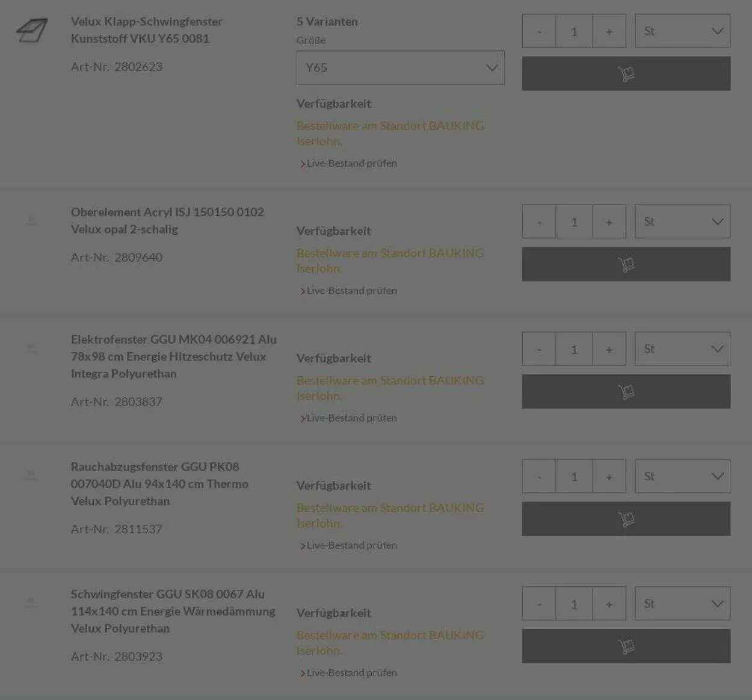Screen dimensions: 752x700
Task: Add Elektrofenster GGU MK04 to cart
Action: (x=626, y=392)
